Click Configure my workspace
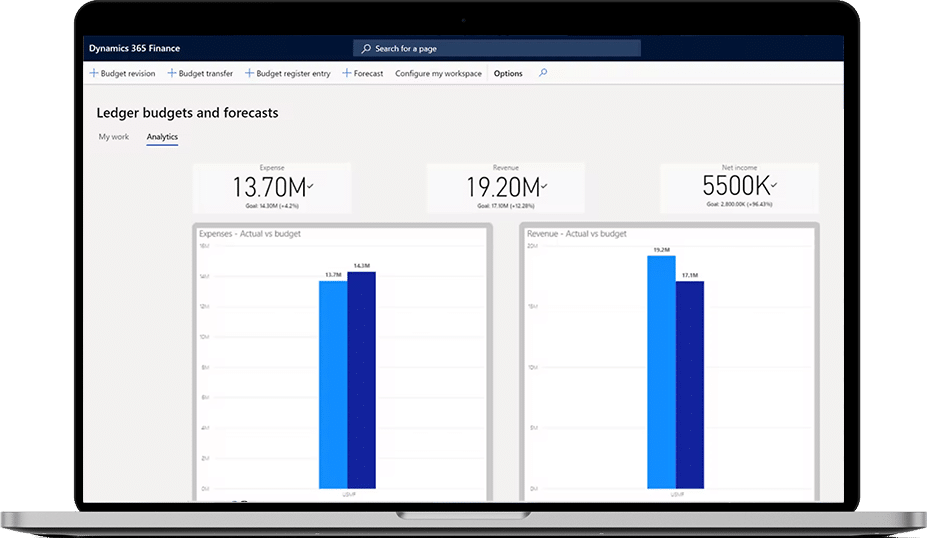Screen dimensions: 927x538 (x=438, y=73)
